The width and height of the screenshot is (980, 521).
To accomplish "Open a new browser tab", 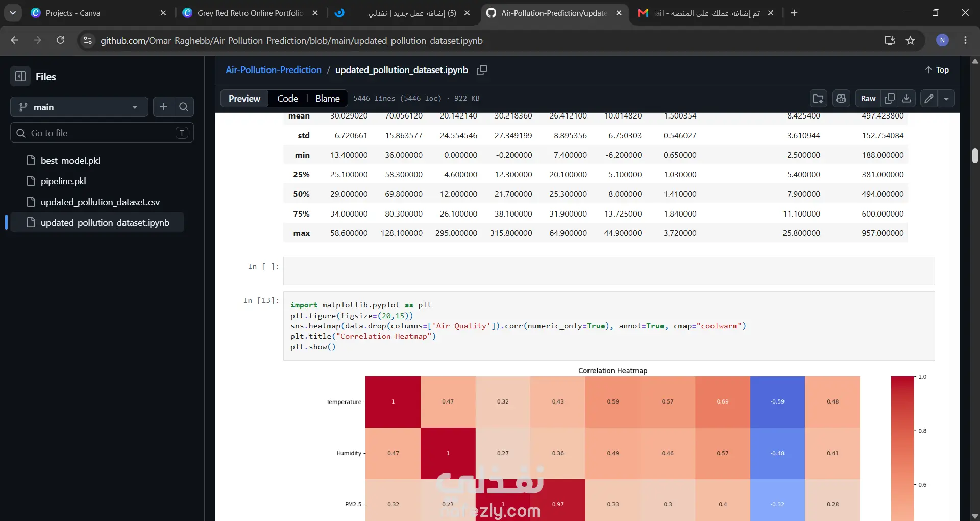I will pos(794,13).
